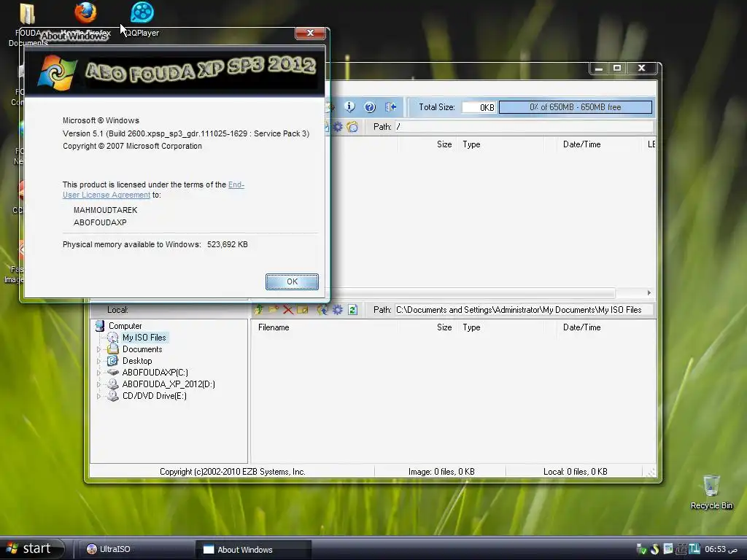747x560 pixels.
Task: Select CD/DVD Drive(E:) in tree
Action: (155, 396)
